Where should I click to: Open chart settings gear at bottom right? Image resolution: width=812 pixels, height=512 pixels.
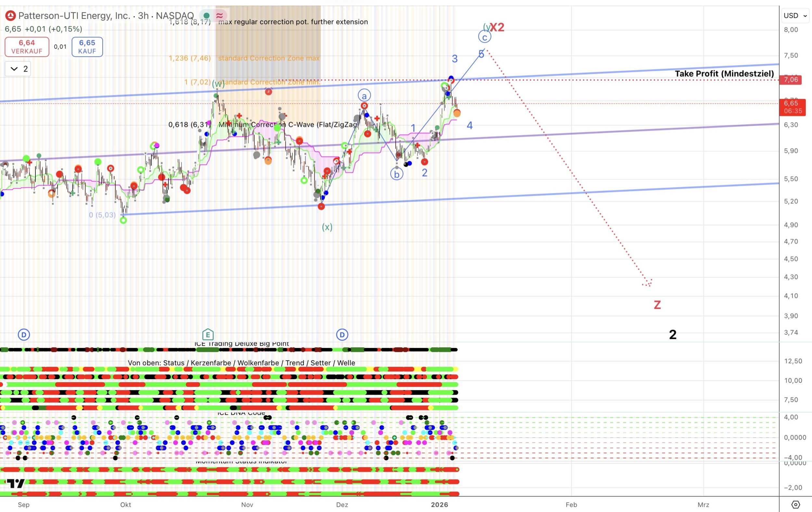click(x=795, y=505)
